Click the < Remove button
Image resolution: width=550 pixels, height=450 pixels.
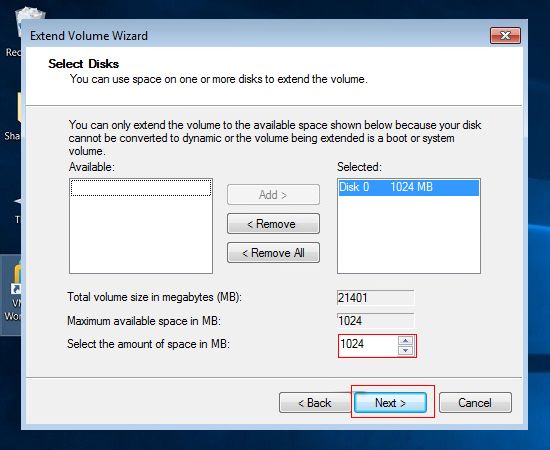click(273, 224)
